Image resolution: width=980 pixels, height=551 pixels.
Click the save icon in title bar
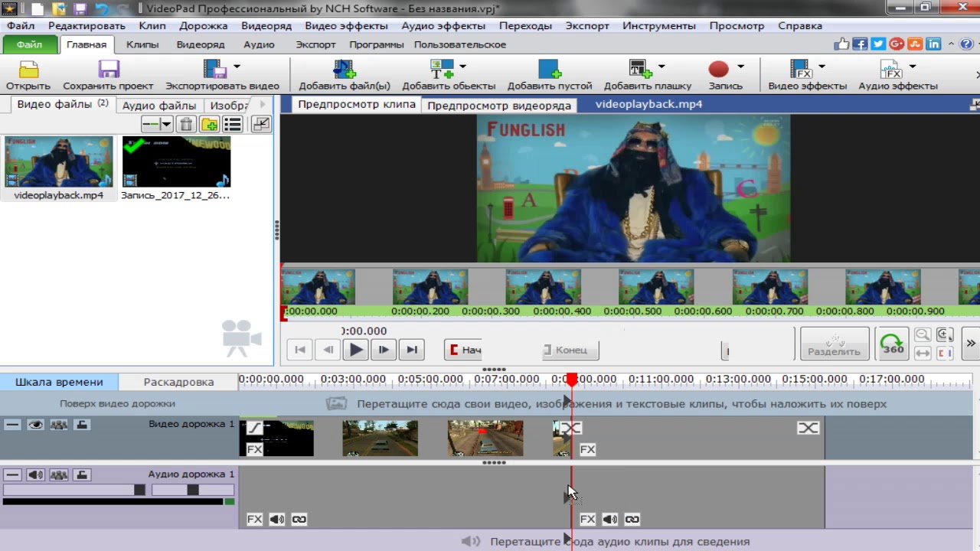81,8
